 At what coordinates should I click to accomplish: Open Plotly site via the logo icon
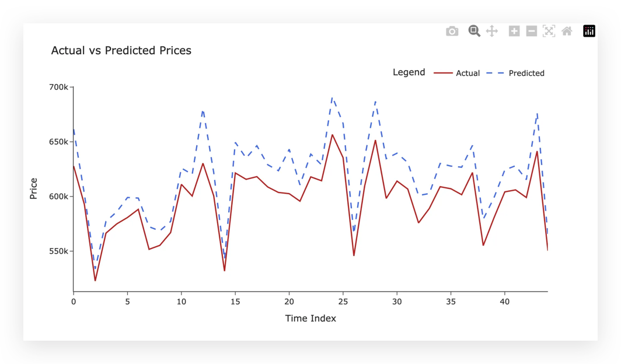coord(589,31)
